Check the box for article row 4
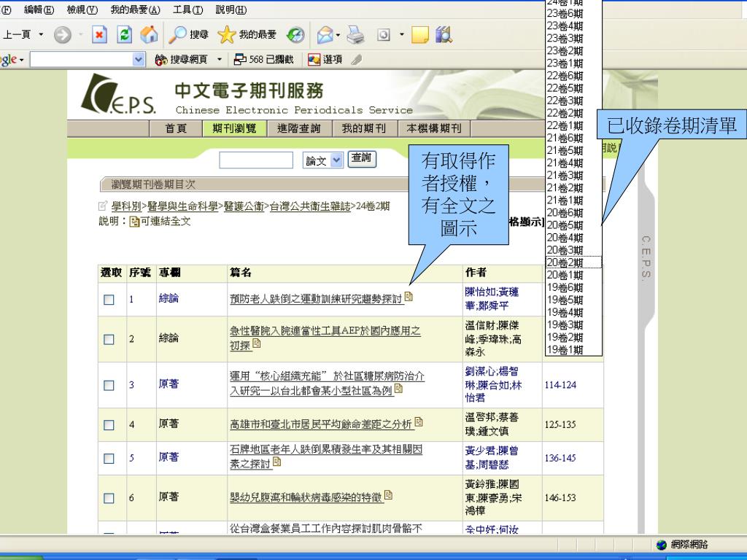The image size is (747, 560). (x=109, y=425)
